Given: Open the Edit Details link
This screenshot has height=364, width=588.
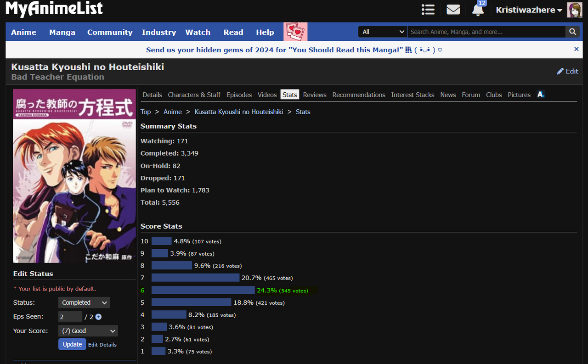Looking at the screenshot, I should click(x=102, y=345).
